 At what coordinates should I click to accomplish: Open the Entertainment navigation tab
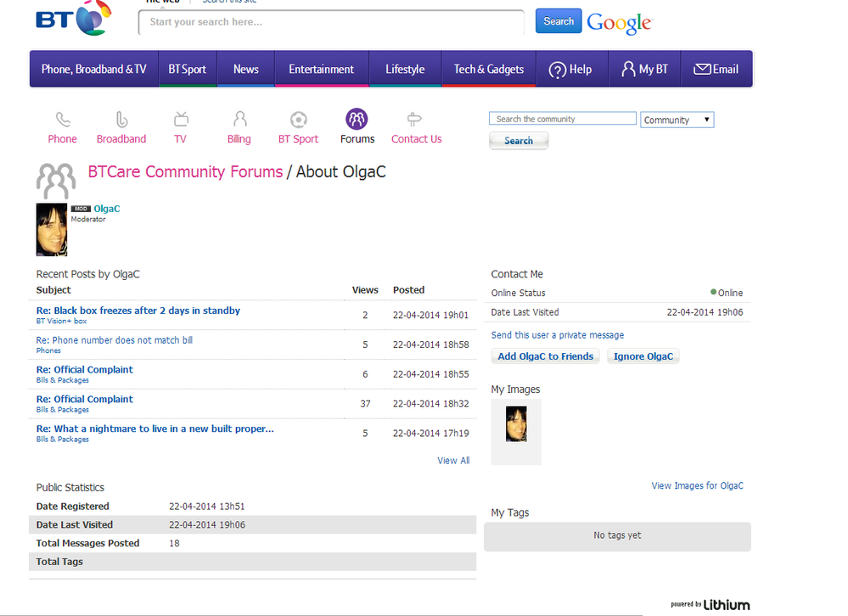tap(321, 70)
